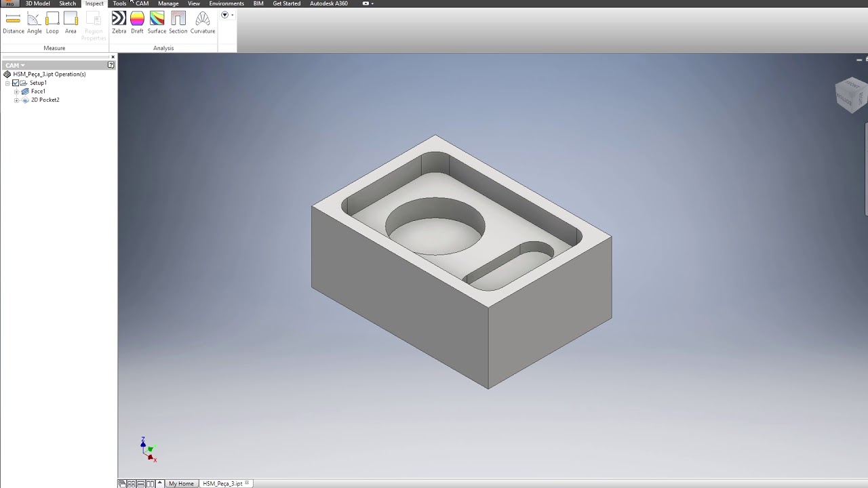Screen dimensions: 868x488
Task: Click the tile windows icon
Action: (x=132, y=484)
